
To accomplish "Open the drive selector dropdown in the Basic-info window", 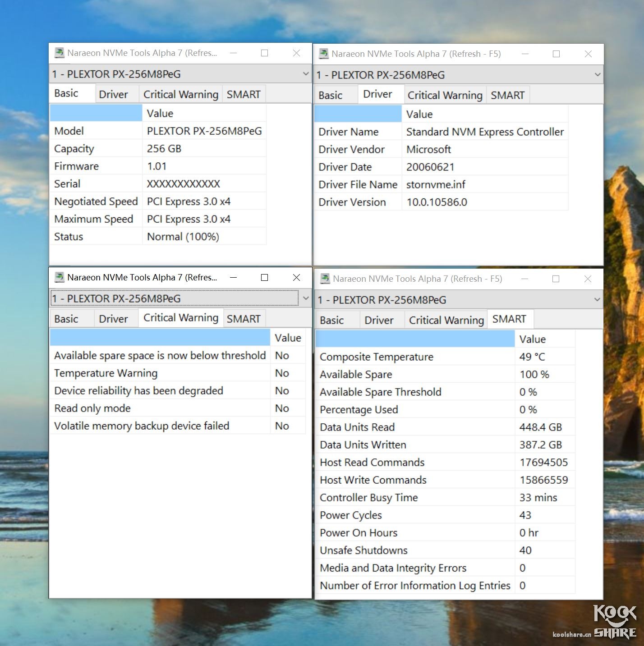I will [x=306, y=74].
